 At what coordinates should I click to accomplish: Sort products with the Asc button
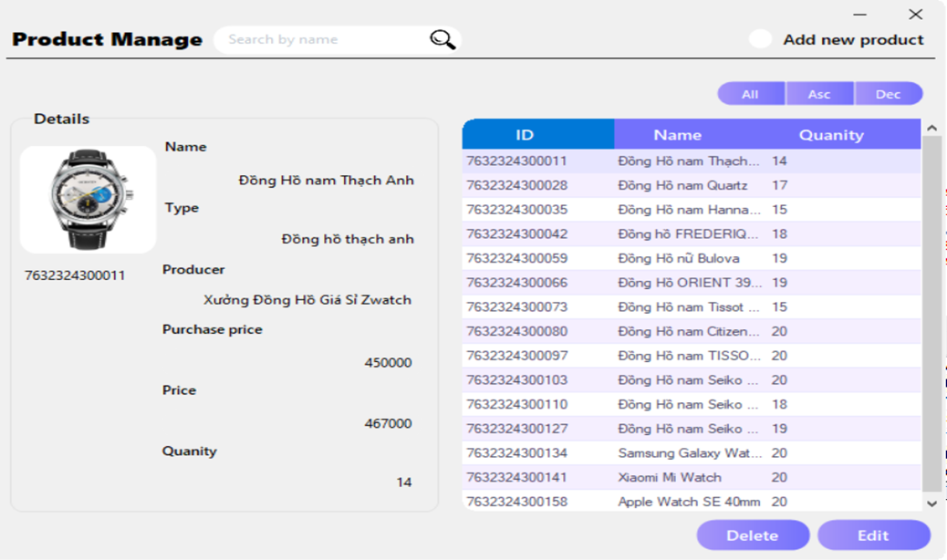(x=819, y=93)
